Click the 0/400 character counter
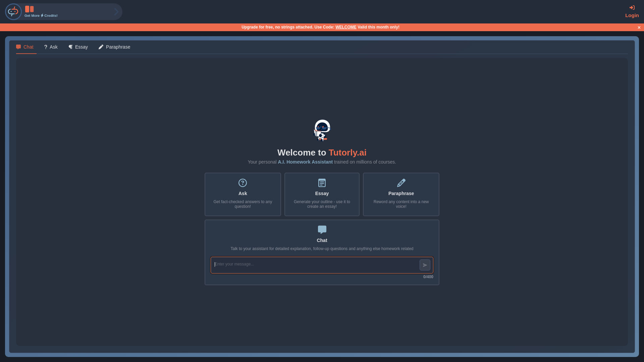644x362 pixels. 428,277
